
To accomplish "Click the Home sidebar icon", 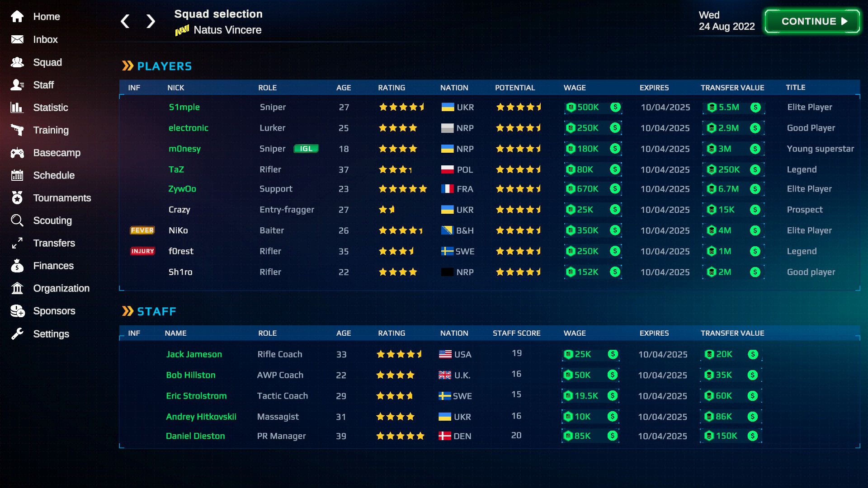I will (x=17, y=16).
